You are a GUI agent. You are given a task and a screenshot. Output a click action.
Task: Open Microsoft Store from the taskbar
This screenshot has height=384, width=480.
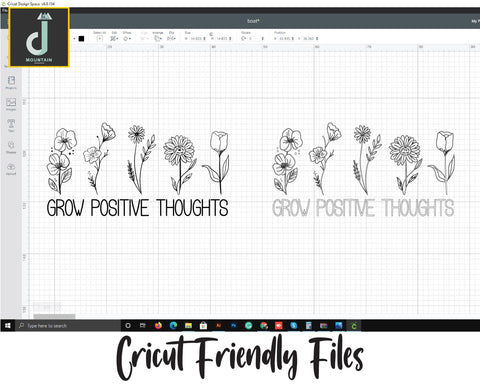203,325
